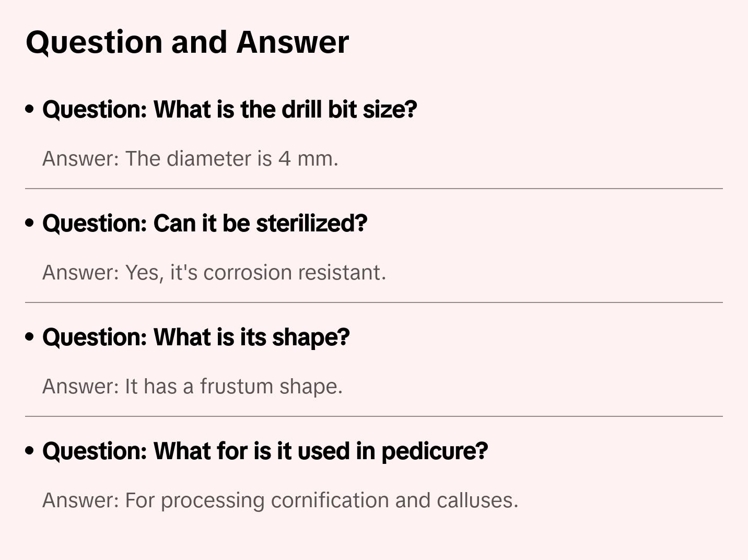Image resolution: width=748 pixels, height=560 pixels.
Task: Click the bullet beside pedicure question
Action: (x=30, y=451)
